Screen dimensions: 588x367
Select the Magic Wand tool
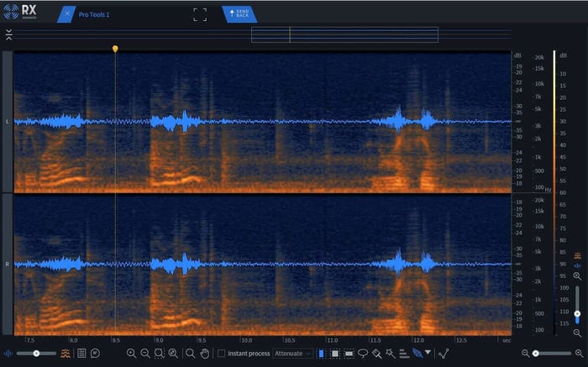click(391, 353)
